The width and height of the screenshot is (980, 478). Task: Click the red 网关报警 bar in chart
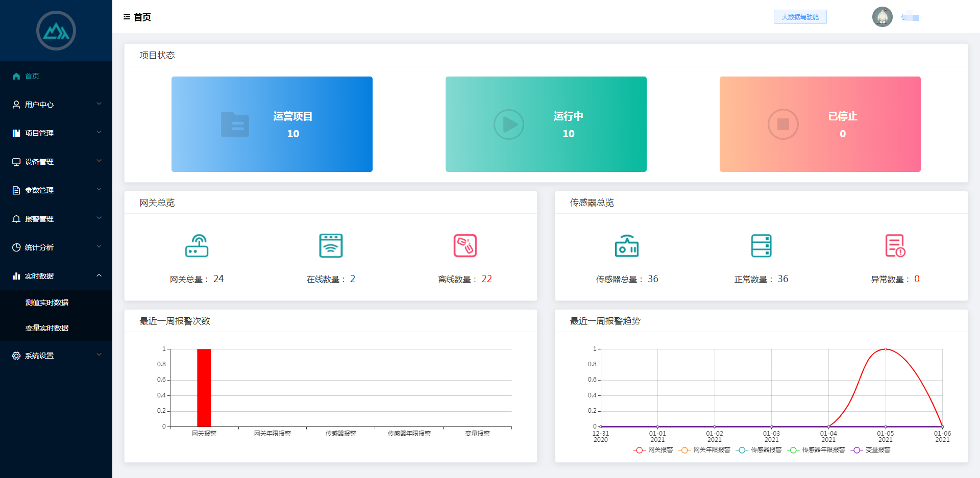[204, 388]
